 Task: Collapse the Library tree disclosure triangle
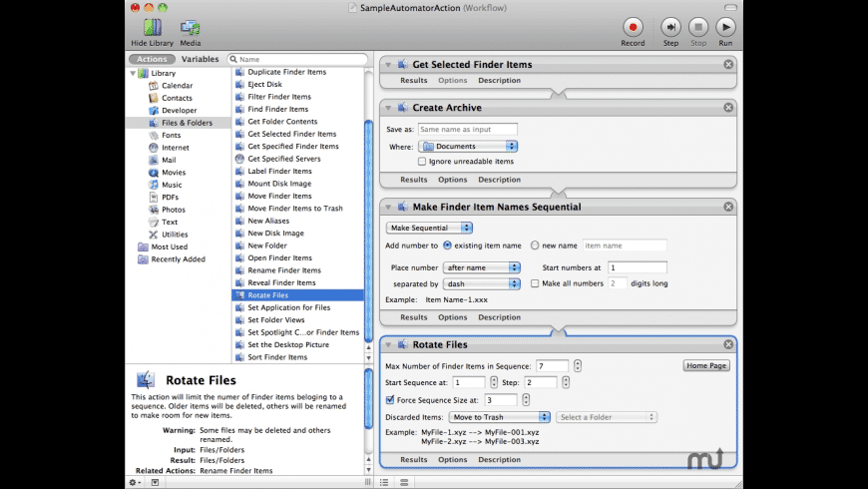tap(134, 74)
